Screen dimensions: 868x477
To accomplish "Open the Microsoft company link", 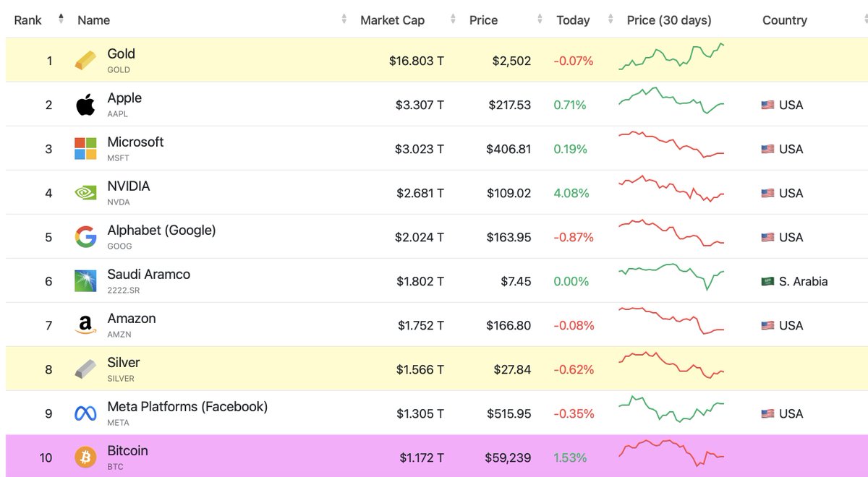I will click(135, 142).
